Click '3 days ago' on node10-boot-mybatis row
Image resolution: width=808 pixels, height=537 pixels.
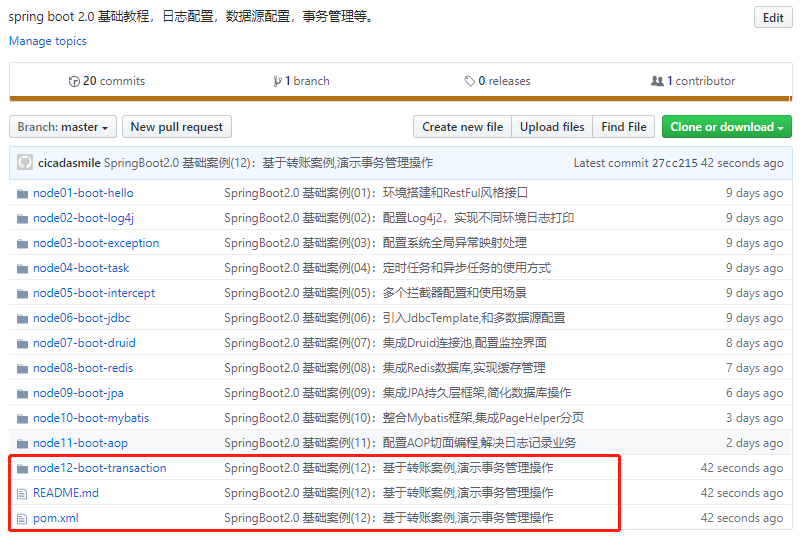[x=754, y=418]
